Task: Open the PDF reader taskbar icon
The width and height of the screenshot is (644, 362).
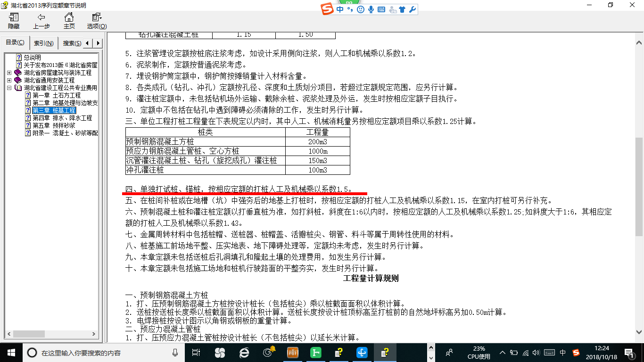Action: pyautogui.click(x=293, y=352)
